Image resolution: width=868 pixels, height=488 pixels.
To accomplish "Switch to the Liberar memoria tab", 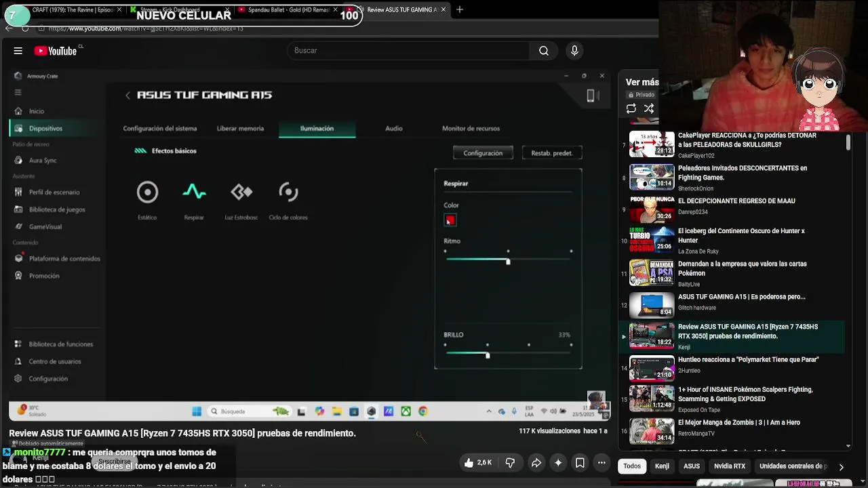I will [x=240, y=128].
